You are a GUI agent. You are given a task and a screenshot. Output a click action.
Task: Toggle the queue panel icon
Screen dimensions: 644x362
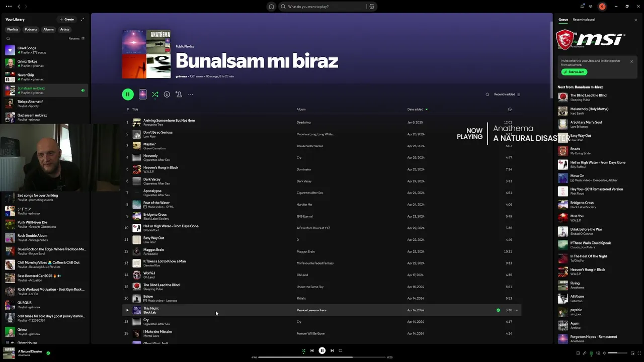tap(591, 353)
